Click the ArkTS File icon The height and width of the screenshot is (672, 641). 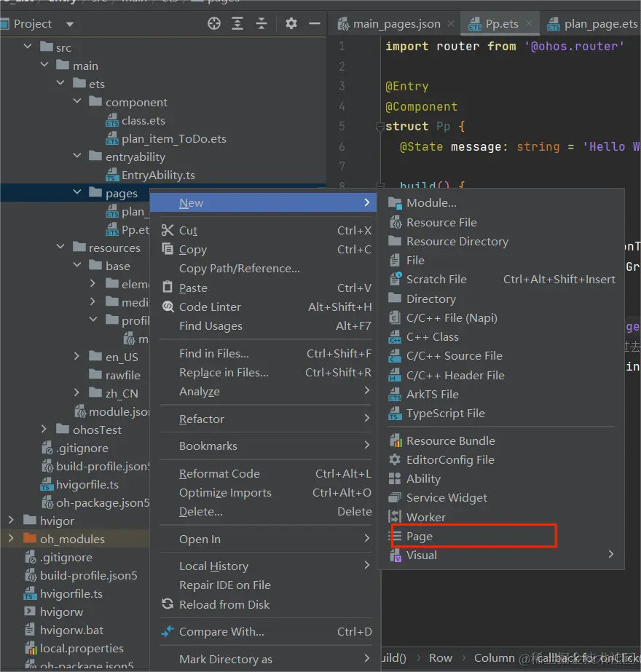(x=395, y=395)
